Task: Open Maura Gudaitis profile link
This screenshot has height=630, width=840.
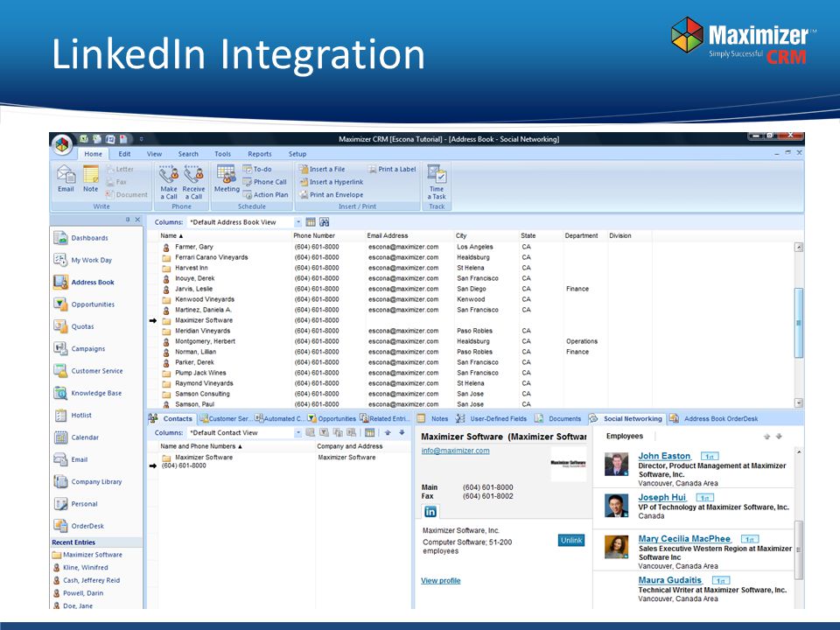Action: tap(669, 579)
